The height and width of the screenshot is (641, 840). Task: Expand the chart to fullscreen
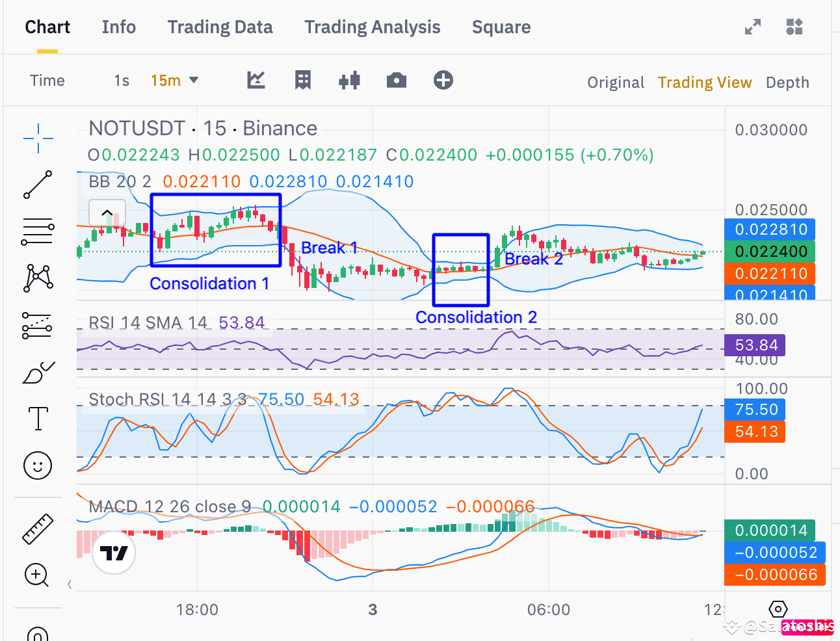pyautogui.click(x=752, y=27)
